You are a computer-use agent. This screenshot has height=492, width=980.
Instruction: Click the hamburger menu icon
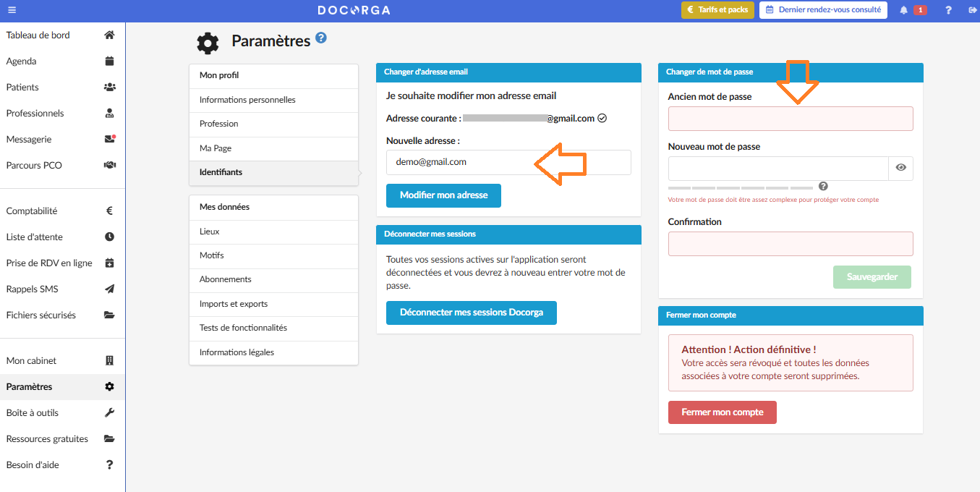(x=12, y=10)
